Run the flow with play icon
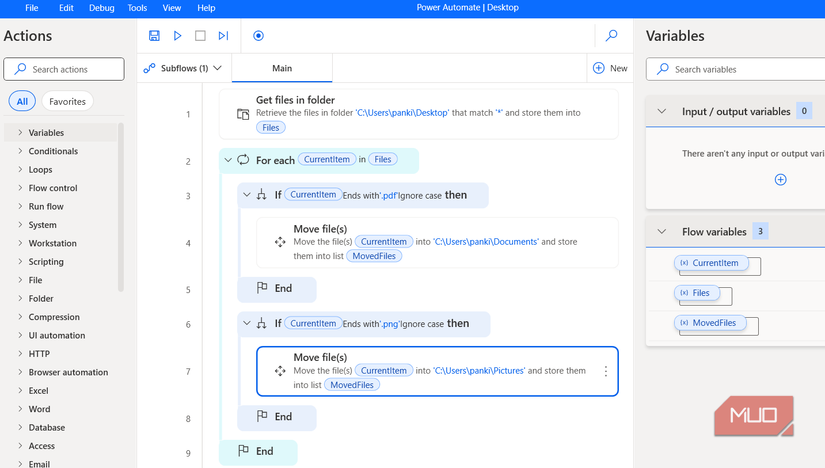 [177, 36]
